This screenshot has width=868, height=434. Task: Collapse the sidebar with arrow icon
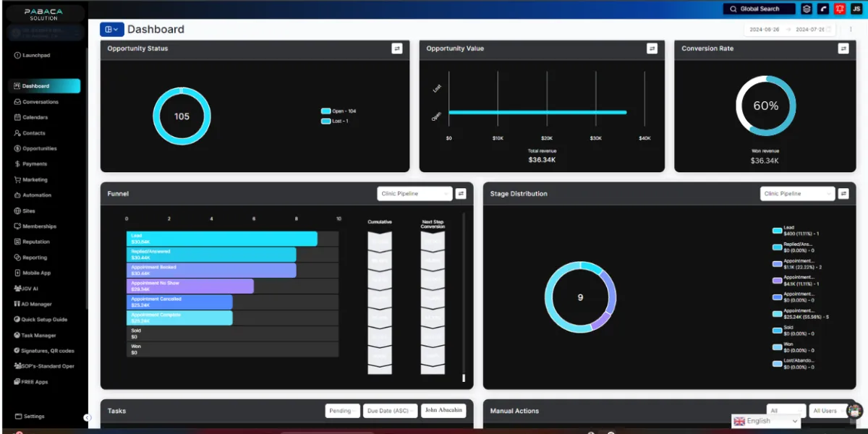click(88, 417)
